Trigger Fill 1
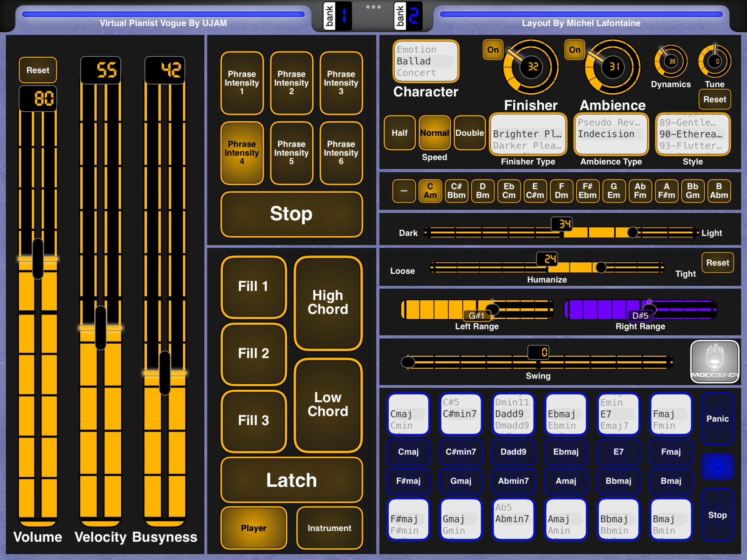Viewport: 747px width, 560px height. (x=254, y=287)
